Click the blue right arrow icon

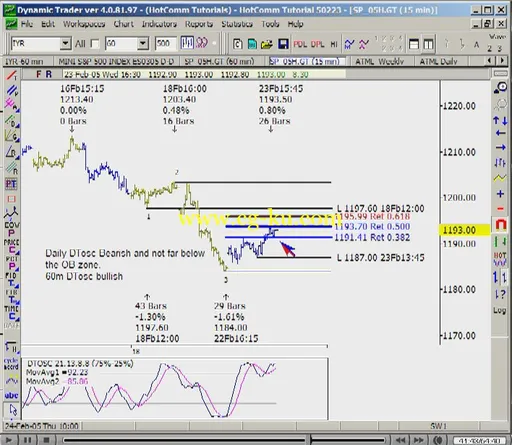click(500, 147)
